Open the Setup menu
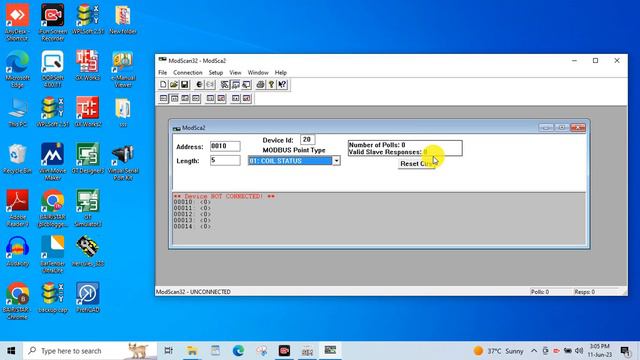Viewport: 640px width, 360px height. point(216,72)
